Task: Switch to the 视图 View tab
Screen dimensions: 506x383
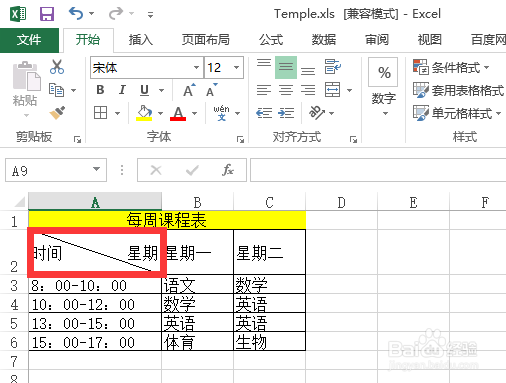Action: 430,40
